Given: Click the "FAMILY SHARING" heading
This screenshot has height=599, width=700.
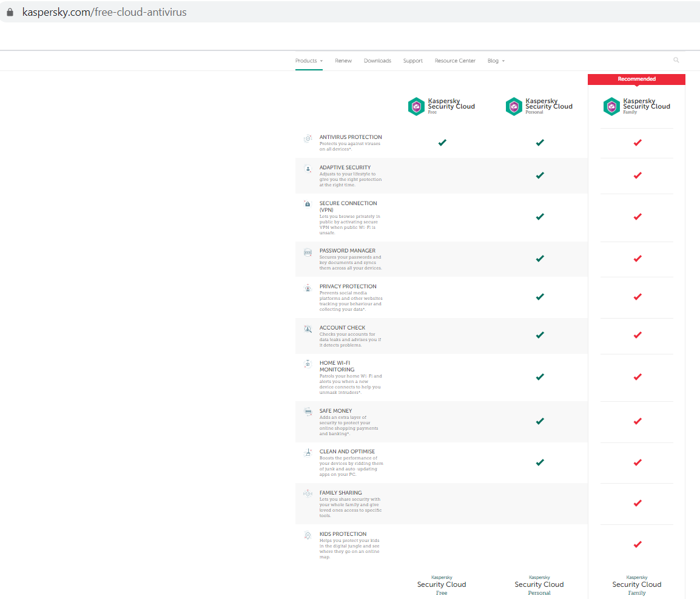Looking at the screenshot, I should tap(341, 493).
